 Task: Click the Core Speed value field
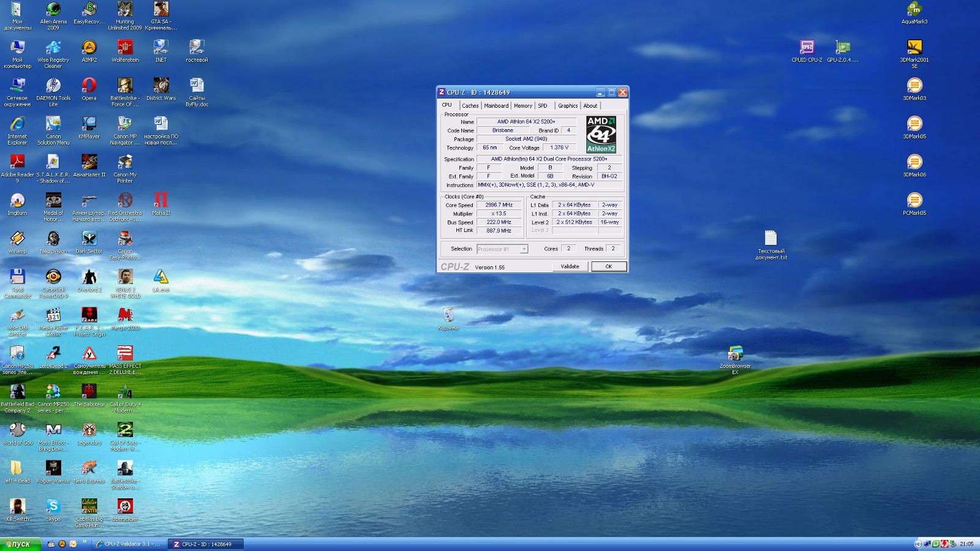499,205
